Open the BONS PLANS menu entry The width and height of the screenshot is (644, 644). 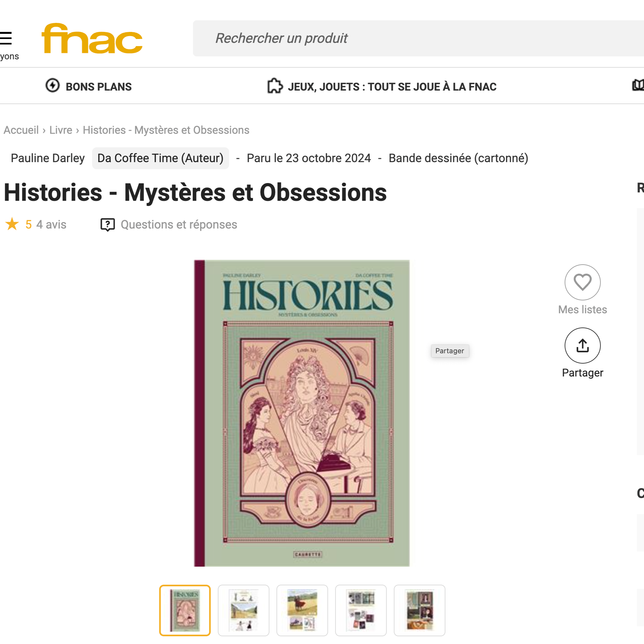point(99,86)
